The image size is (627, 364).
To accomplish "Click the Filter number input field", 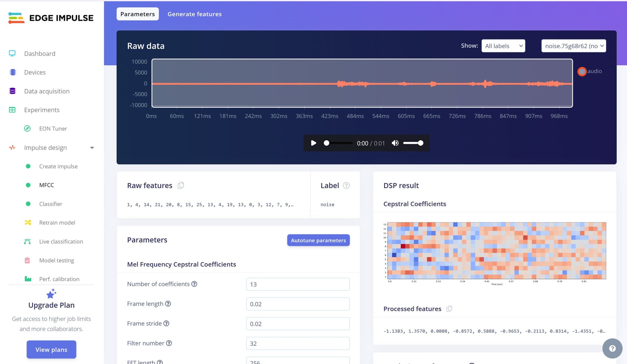I will coord(298,343).
